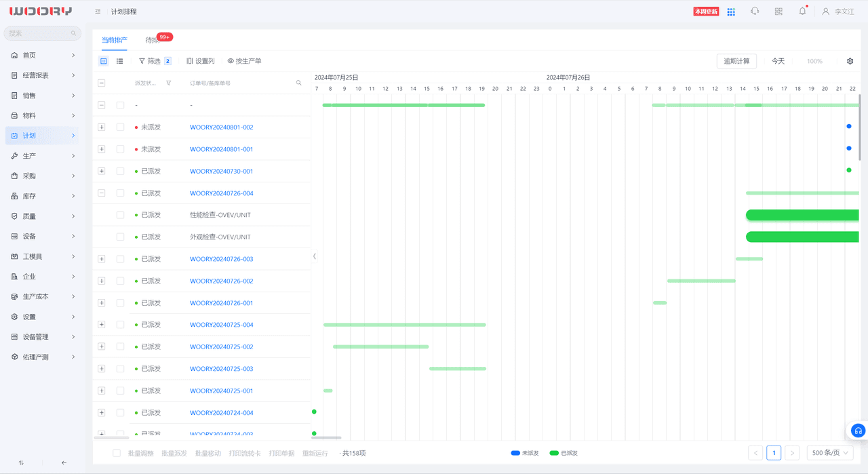
Task: Open the 生产成本 sidebar item
Action: tap(43, 296)
